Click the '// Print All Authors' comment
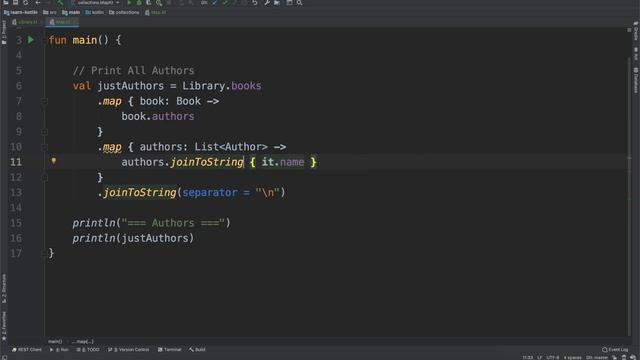This screenshot has width=640, height=360. [x=133, y=71]
